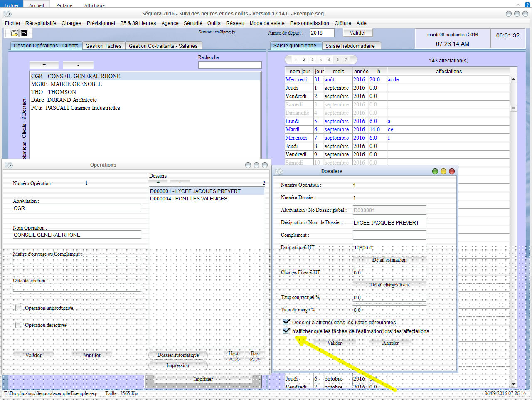Viewport: 532px width, 400px height.
Task: Click the Dossier automatique button
Action: [x=178, y=355]
